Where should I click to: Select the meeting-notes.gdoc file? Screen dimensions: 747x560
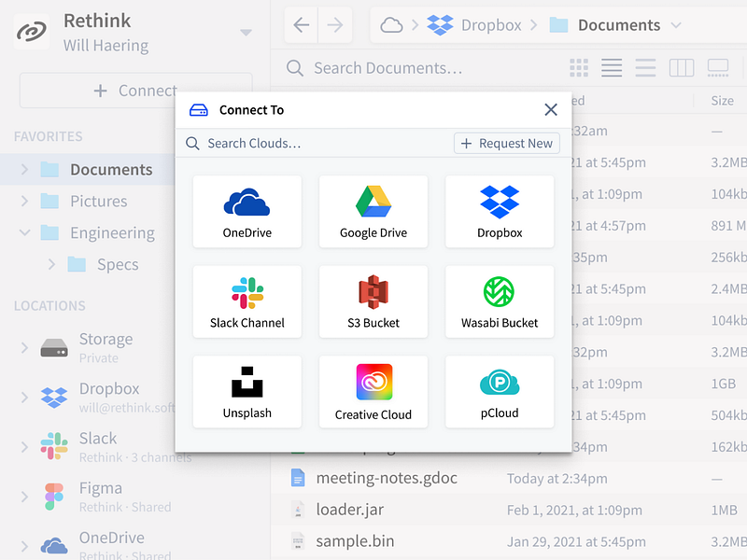coord(387,478)
